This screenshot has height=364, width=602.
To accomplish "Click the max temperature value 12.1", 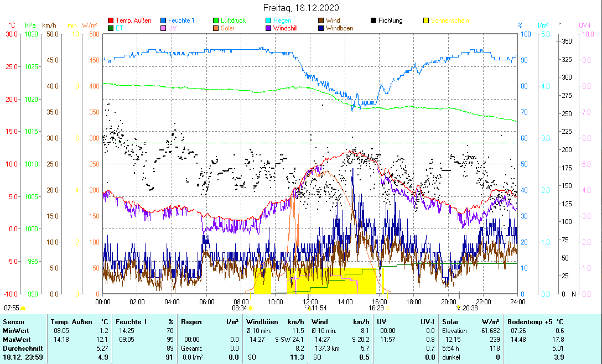I will pyautogui.click(x=103, y=340).
